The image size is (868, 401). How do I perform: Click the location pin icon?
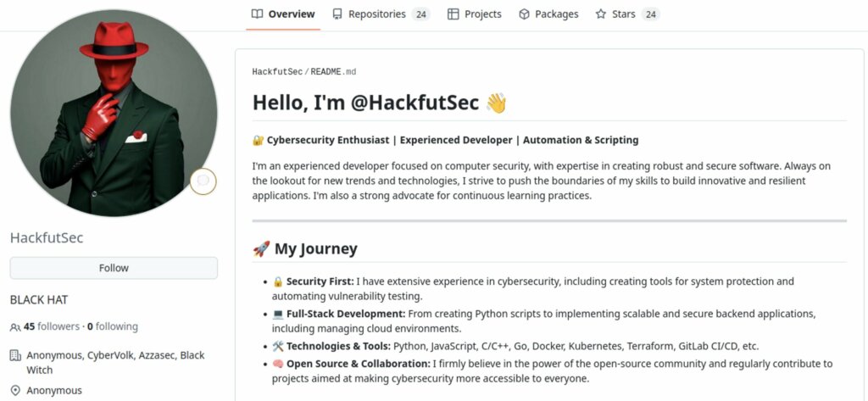click(15, 391)
